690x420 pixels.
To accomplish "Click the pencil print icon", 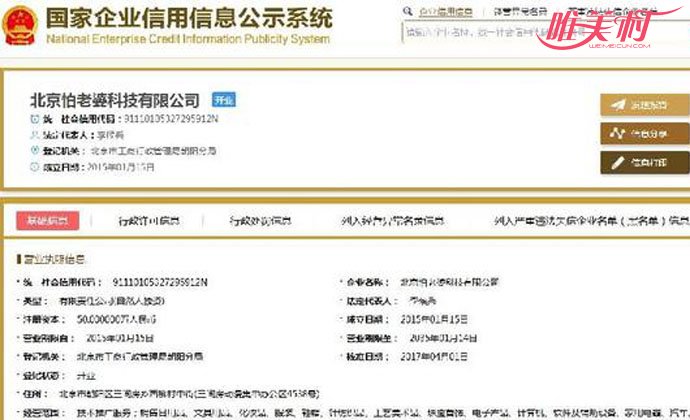I will coord(617,162).
